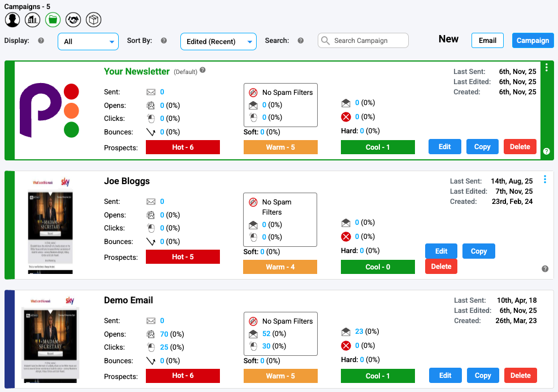Open three-dot menu on Your Newsletter card
Image resolution: width=558 pixels, height=392 pixels.
click(x=546, y=68)
